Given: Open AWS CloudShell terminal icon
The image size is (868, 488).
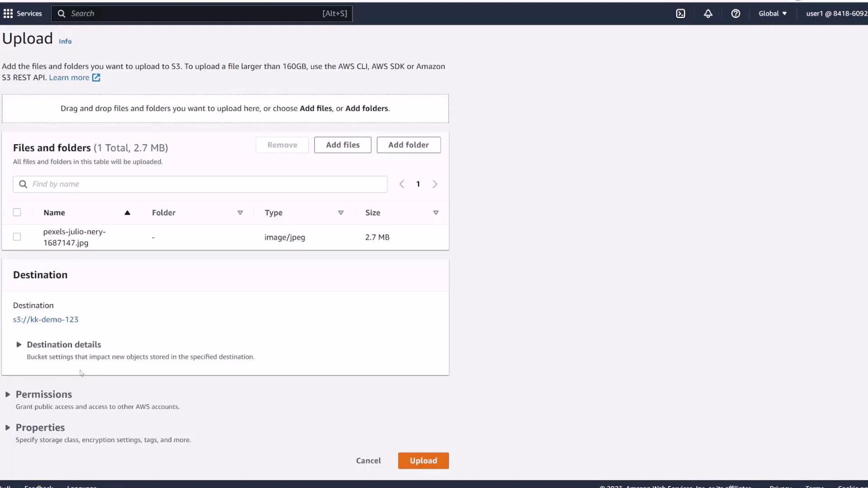Looking at the screenshot, I should (x=680, y=14).
